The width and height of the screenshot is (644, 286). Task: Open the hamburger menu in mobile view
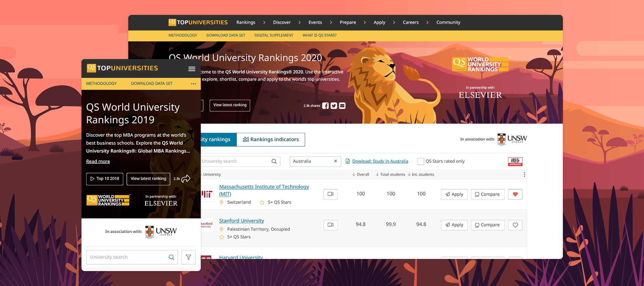tap(192, 69)
